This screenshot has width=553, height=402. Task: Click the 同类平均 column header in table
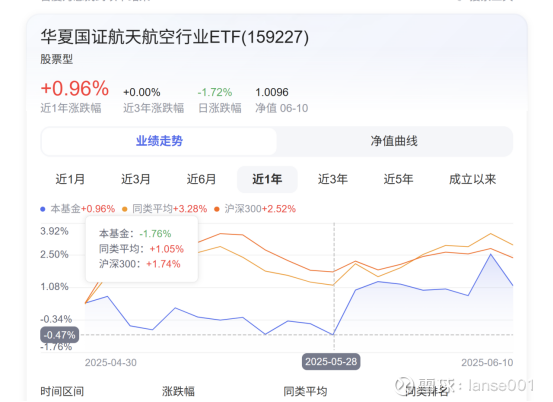point(305,391)
